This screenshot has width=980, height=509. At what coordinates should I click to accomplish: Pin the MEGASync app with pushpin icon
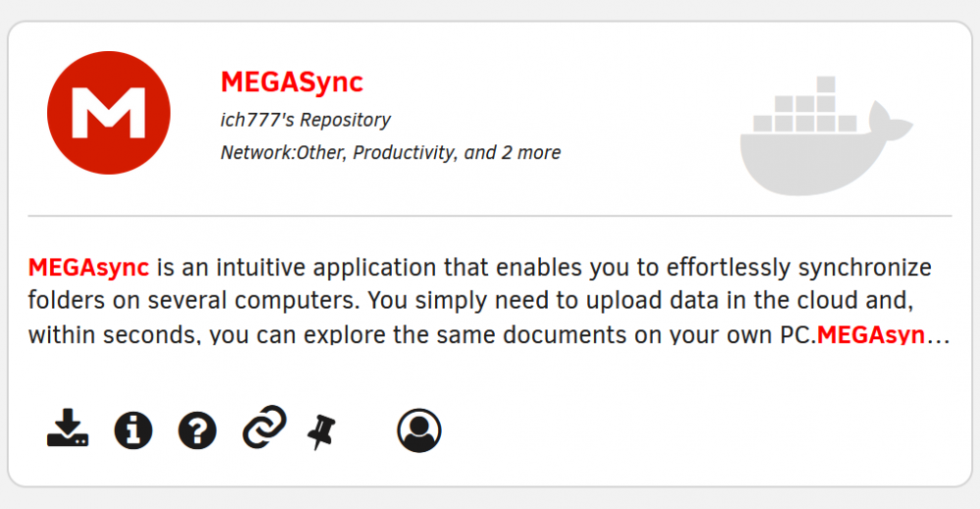pyautogui.click(x=321, y=432)
